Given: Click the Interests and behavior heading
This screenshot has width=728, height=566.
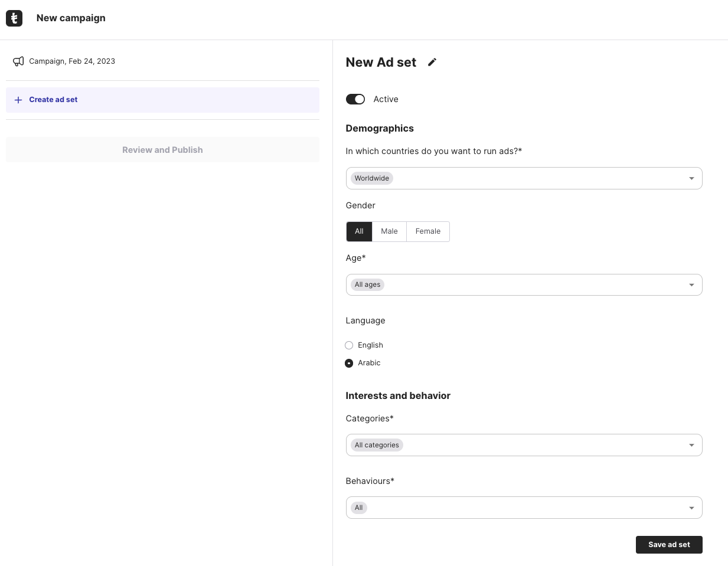Looking at the screenshot, I should pyautogui.click(x=398, y=396).
